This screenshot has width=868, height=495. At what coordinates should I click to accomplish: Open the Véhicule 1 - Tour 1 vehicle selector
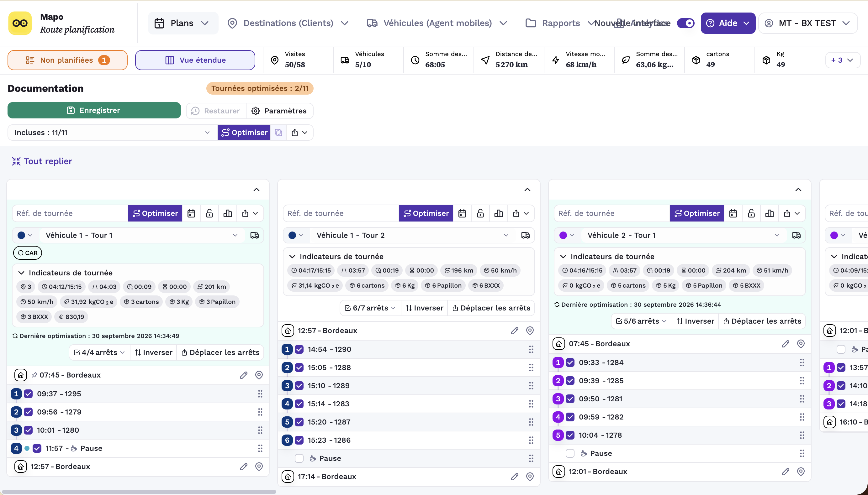(142, 235)
